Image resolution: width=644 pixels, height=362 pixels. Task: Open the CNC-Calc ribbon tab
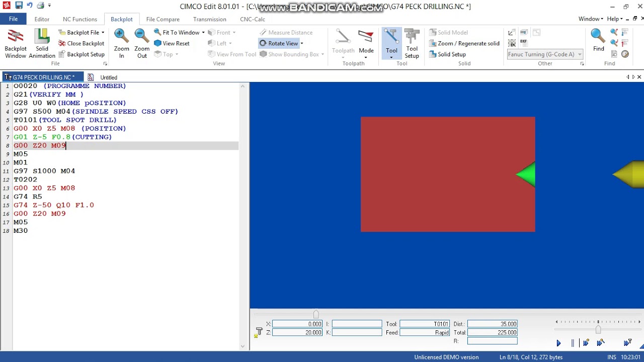[x=253, y=19]
